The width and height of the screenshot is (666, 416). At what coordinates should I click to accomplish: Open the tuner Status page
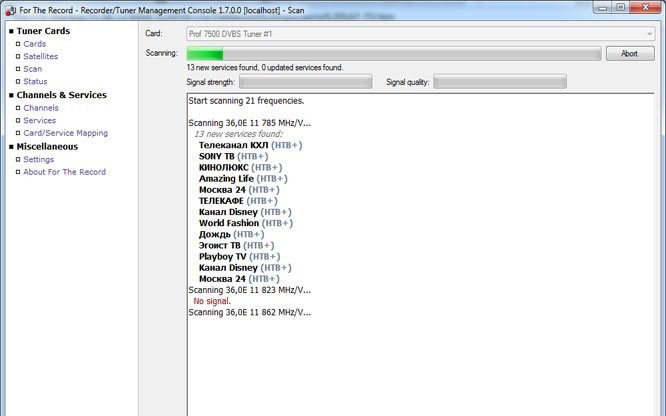pos(35,82)
